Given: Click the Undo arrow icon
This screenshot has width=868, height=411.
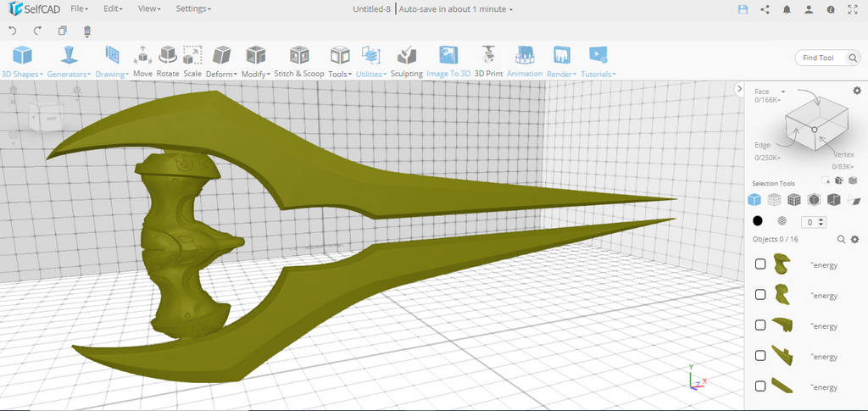Looking at the screenshot, I should coord(14,31).
